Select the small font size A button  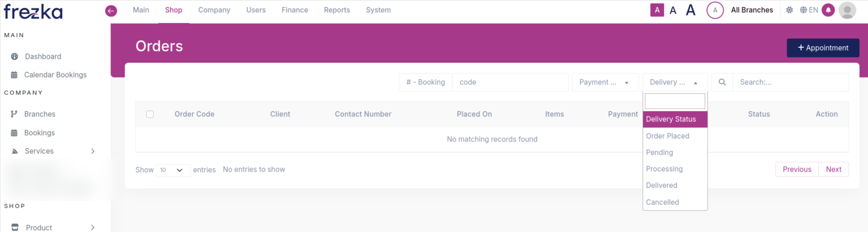657,10
